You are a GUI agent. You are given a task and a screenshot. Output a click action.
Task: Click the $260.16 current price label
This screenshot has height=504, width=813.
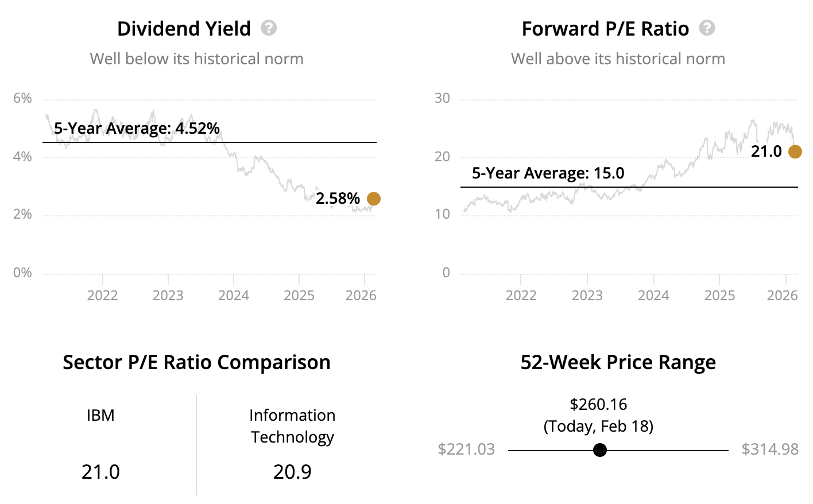[x=598, y=404]
